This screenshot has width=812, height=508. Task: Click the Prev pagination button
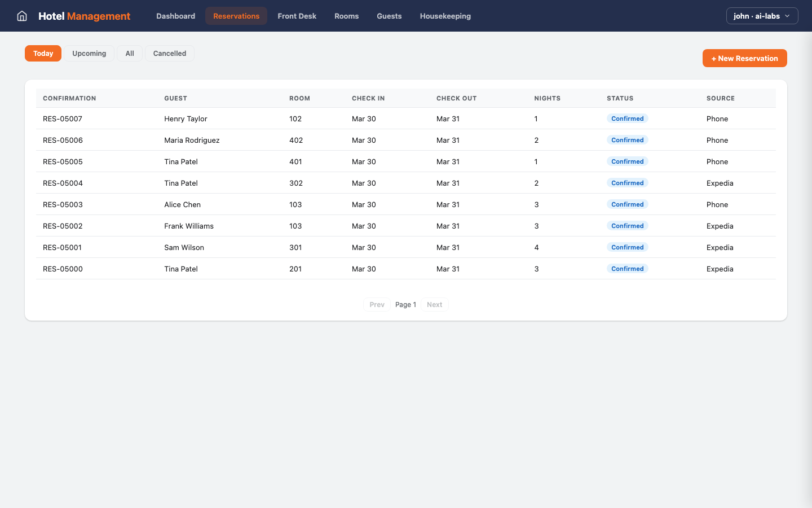pyautogui.click(x=377, y=304)
